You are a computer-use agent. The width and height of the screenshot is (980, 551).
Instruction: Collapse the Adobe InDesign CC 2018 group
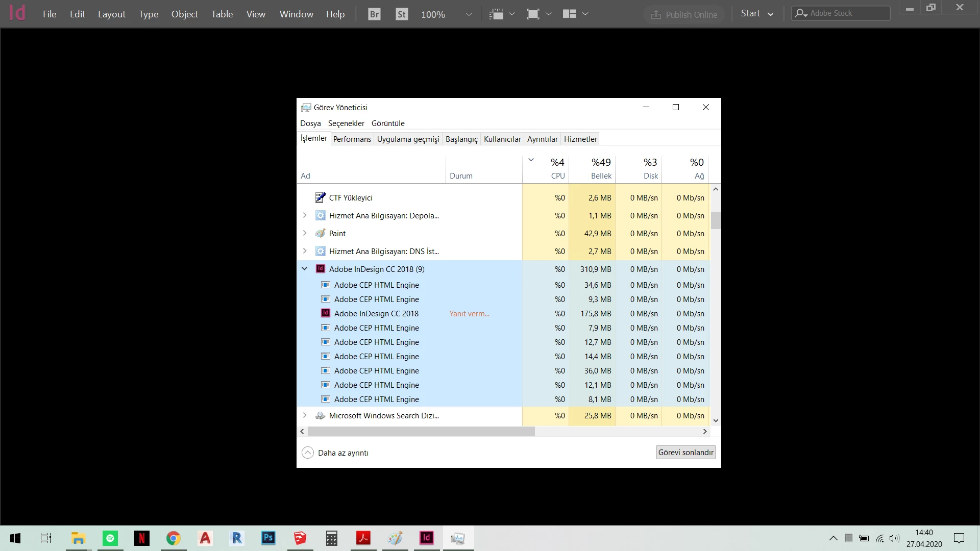pos(305,269)
